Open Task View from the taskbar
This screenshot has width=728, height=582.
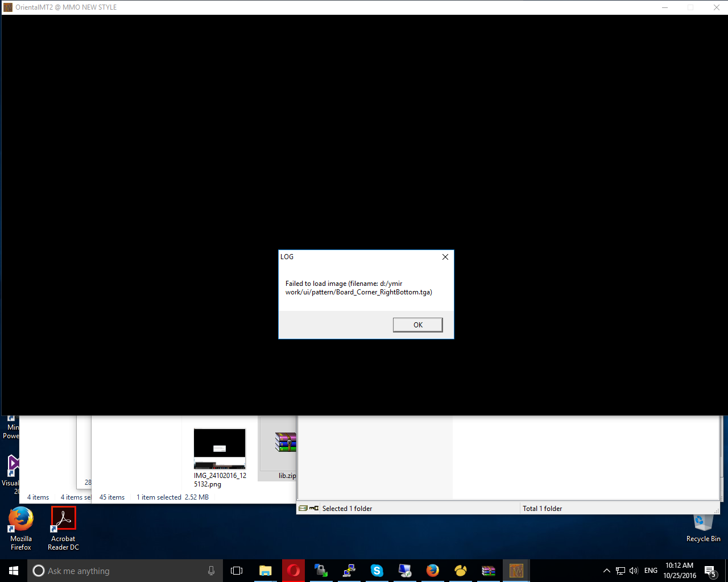pyautogui.click(x=237, y=571)
